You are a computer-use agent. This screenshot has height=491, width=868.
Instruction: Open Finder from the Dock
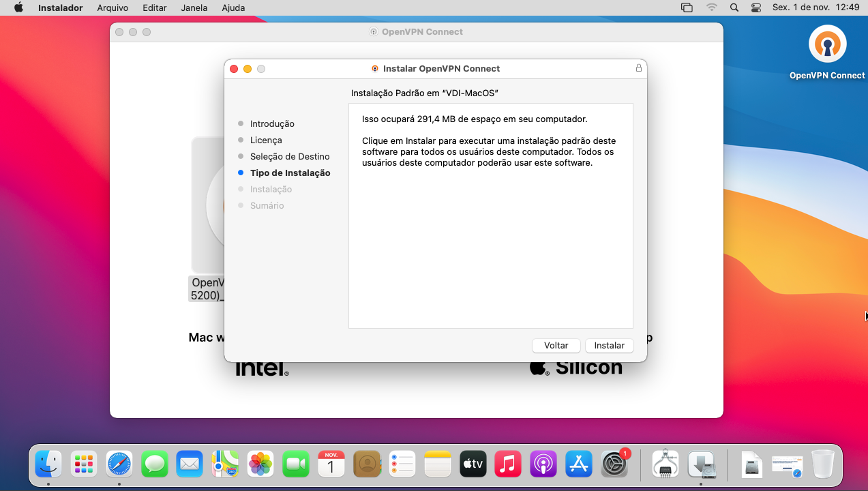[x=48, y=464]
